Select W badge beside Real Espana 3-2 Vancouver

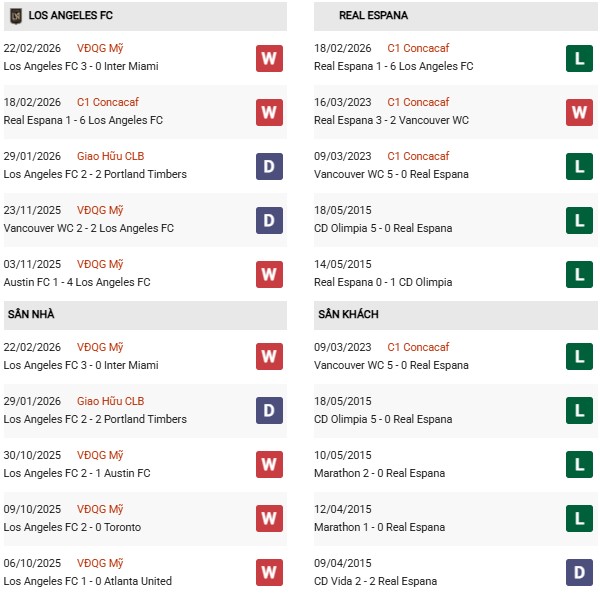click(579, 112)
